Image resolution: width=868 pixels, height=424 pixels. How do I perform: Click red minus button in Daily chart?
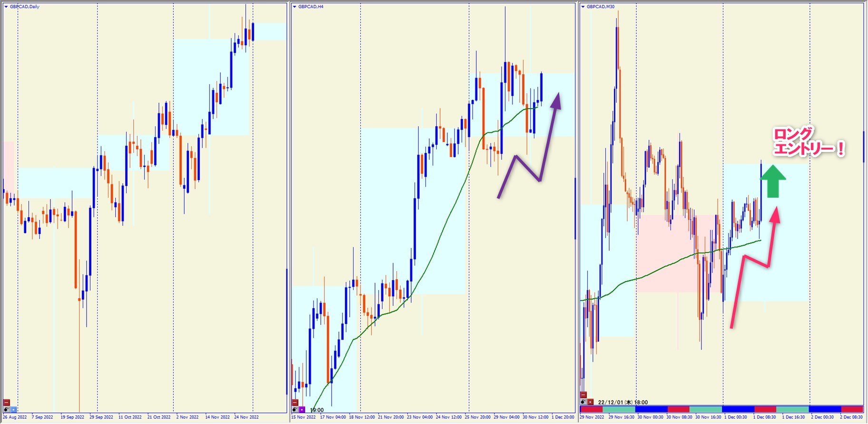(x=6, y=403)
